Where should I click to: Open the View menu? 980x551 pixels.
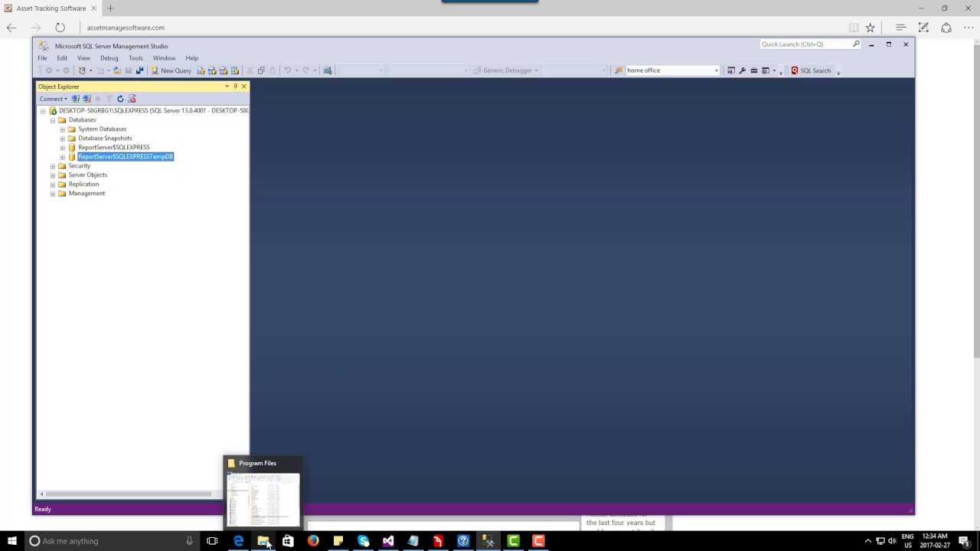[x=83, y=58]
